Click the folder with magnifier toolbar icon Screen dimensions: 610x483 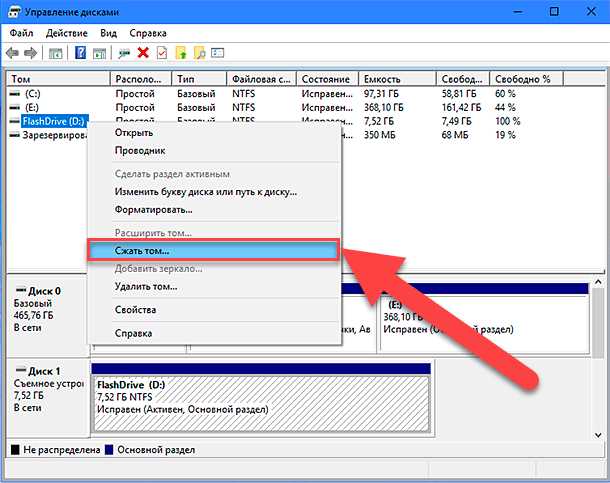[x=200, y=53]
